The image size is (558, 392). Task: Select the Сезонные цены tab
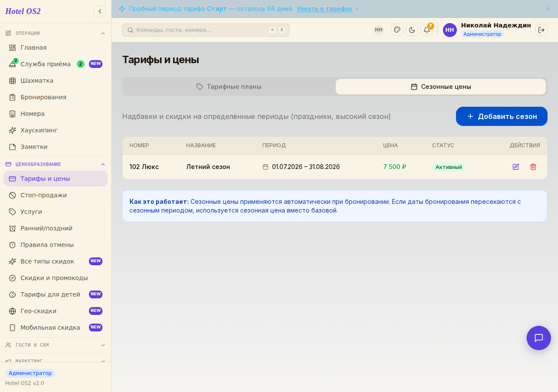click(x=441, y=87)
